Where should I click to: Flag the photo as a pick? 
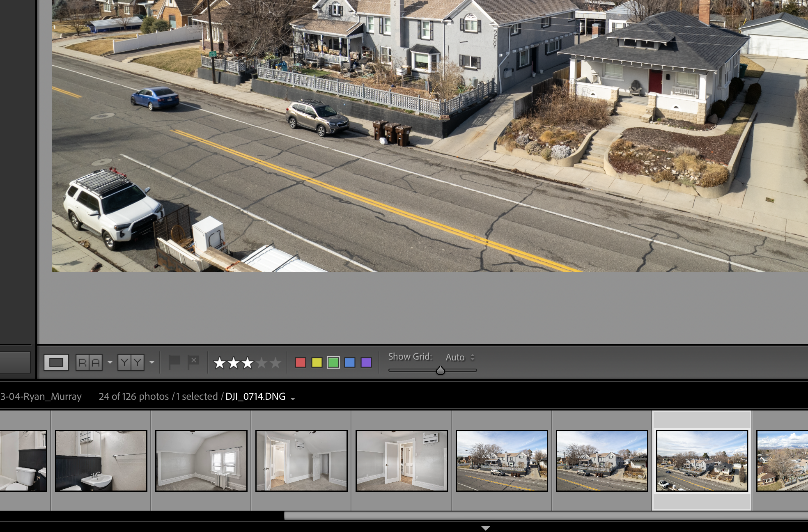tap(174, 362)
